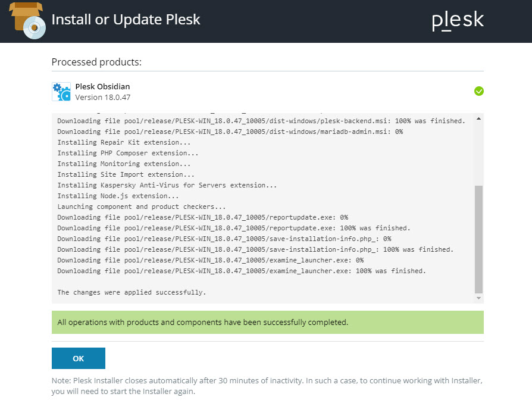Click the Kaspersky Anti-Virus extension log line

167,185
